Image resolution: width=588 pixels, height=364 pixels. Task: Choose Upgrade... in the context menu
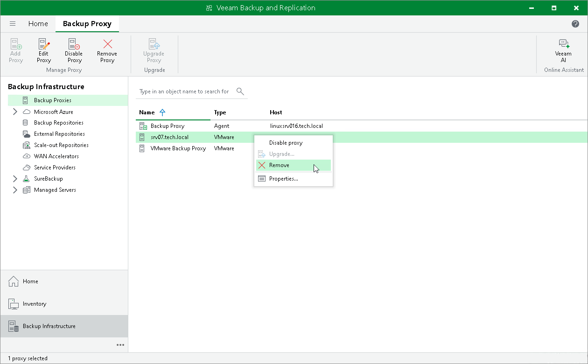point(294,154)
